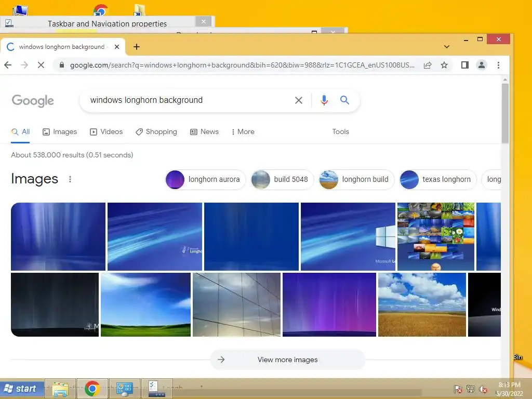Open the plain dark blue wallpaper thumbnail

[251, 236]
